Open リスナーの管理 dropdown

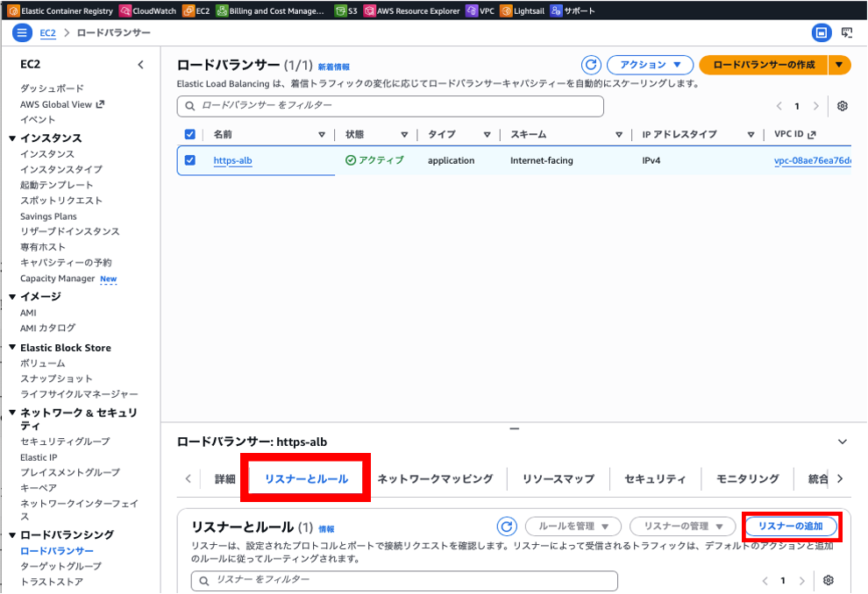[x=682, y=526]
